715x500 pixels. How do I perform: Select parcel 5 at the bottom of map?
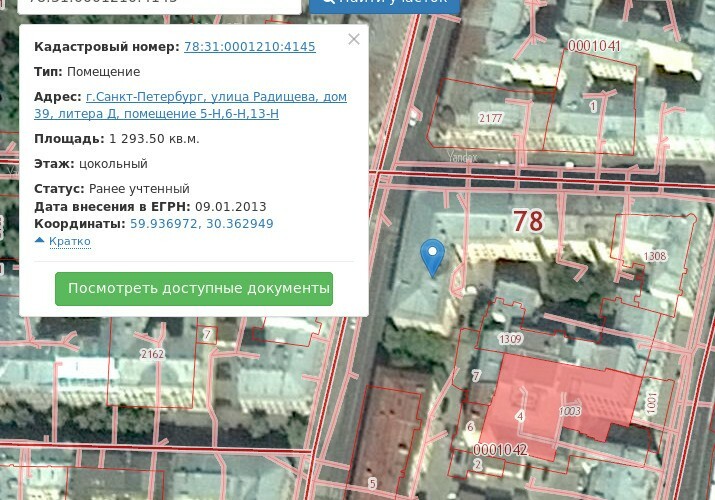372,484
